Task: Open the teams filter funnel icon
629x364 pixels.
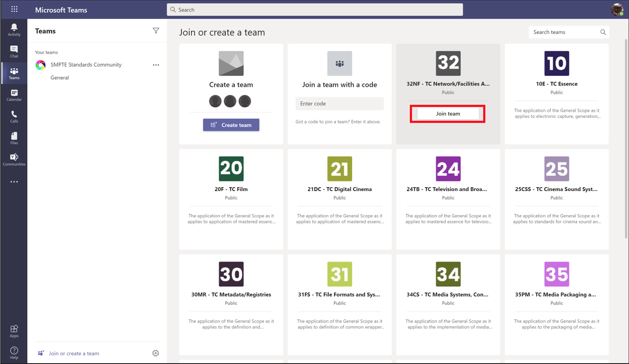Action: click(156, 30)
